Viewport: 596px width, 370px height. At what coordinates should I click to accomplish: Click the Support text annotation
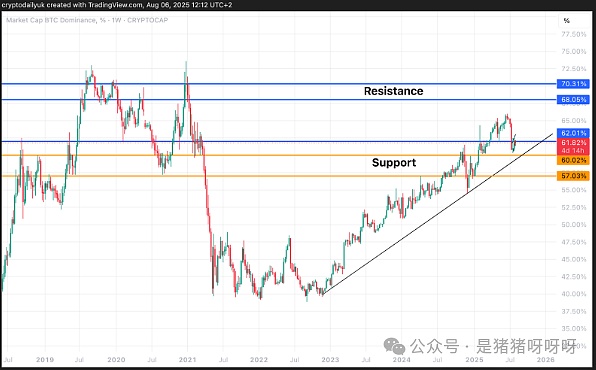[x=394, y=163]
